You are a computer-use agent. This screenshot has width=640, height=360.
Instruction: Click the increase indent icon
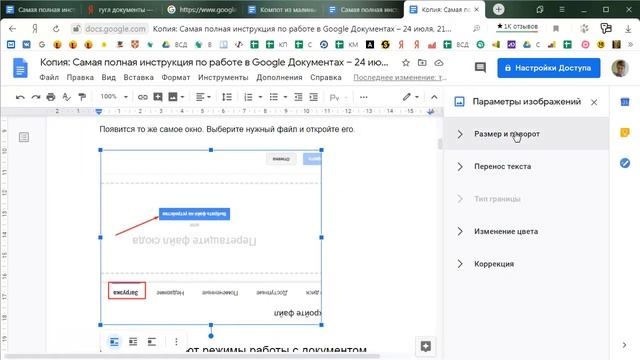[313, 97]
